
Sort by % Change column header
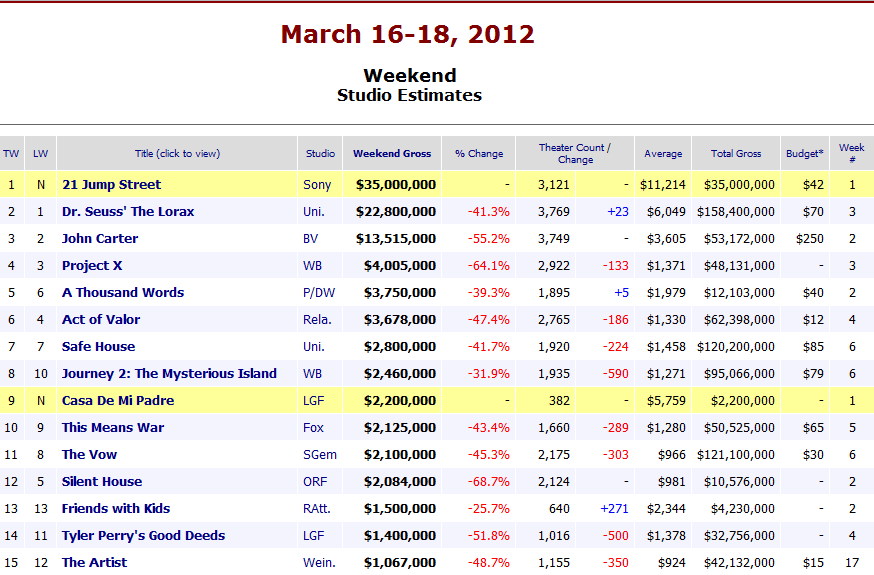click(x=479, y=154)
